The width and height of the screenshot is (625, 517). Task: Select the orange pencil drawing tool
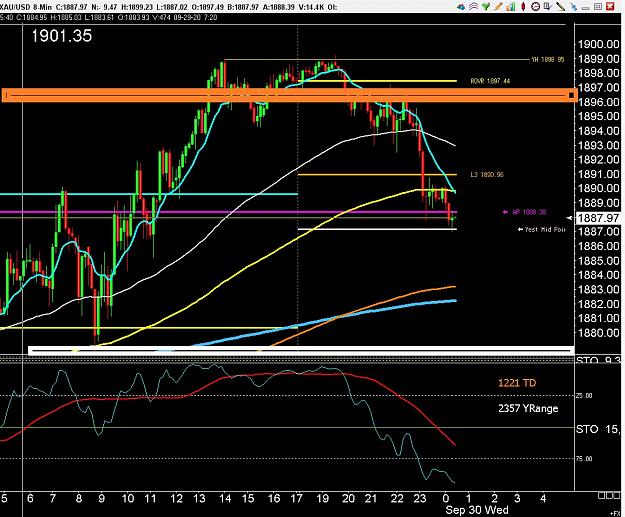pos(498,6)
